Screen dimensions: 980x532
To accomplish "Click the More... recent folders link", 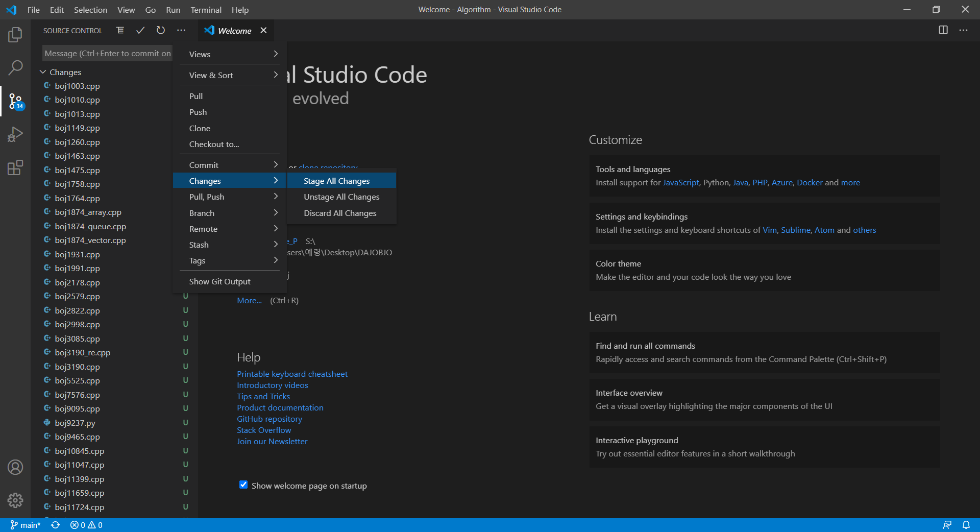I will click(x=249, y=300).
